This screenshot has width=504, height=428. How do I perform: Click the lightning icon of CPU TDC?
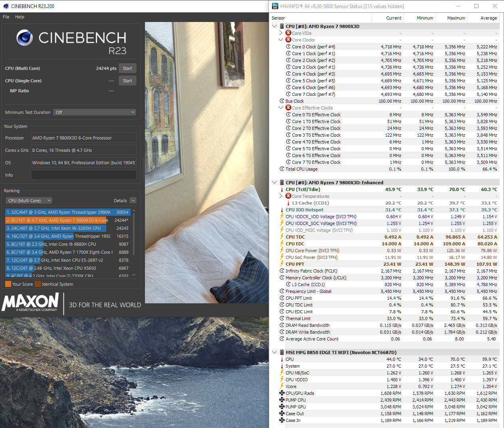[x=282, y=237]
